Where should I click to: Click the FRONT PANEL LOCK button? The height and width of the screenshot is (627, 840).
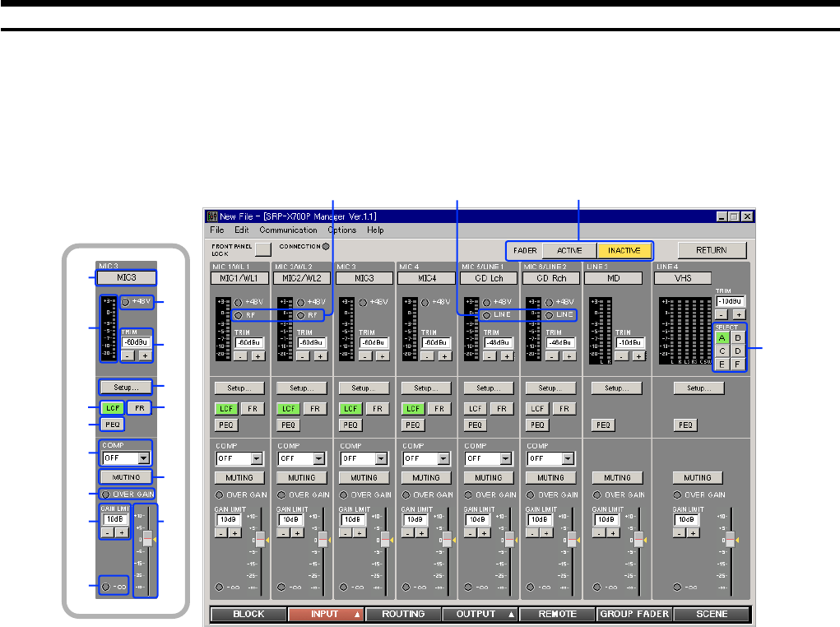coord(262,249)
